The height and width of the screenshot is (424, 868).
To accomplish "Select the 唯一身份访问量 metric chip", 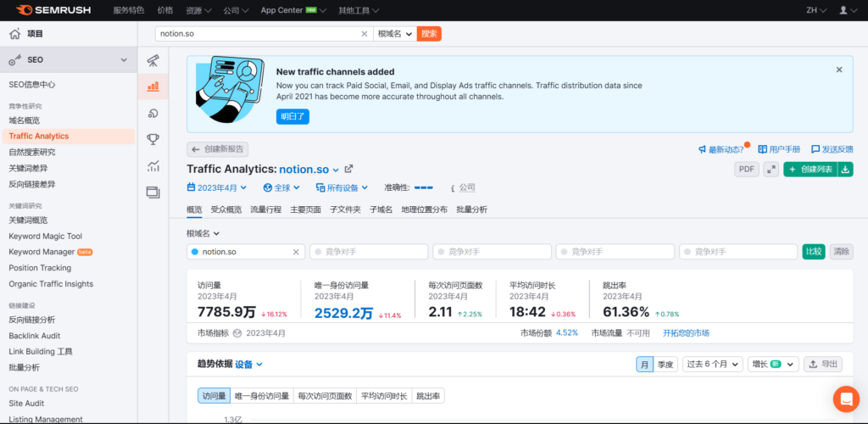I will (262, 396).
